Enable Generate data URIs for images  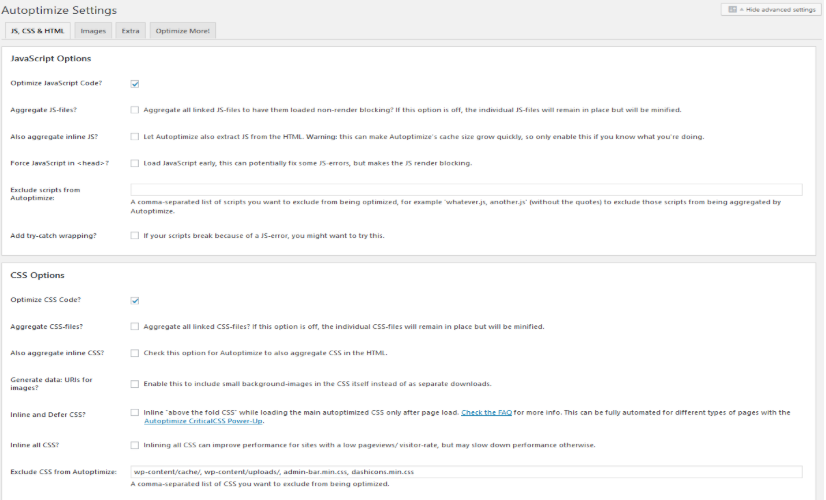[x=135, y=384]
